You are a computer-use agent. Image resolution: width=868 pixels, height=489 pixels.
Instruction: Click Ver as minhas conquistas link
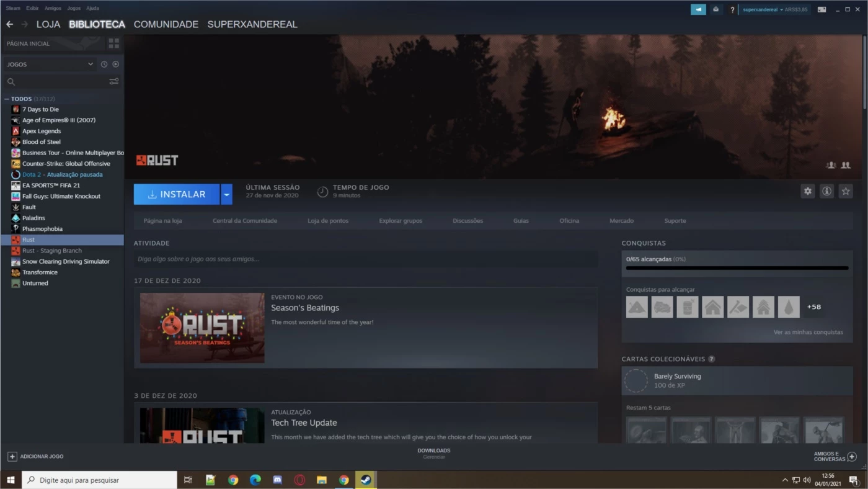(x=808, y=333)
